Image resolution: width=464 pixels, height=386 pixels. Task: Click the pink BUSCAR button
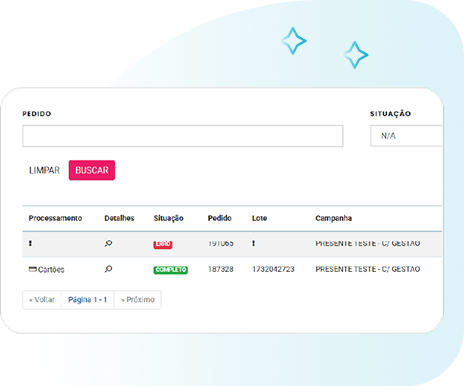[92, 170]
